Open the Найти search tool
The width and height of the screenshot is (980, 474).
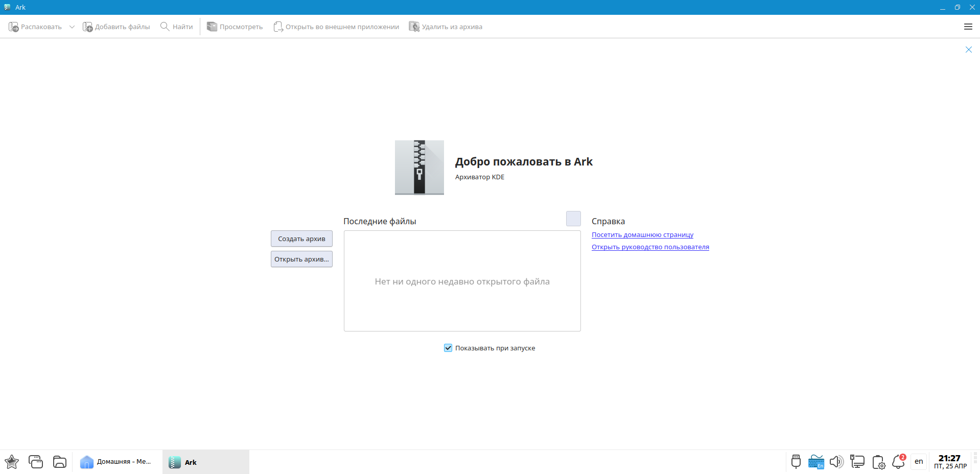[177, 27]
